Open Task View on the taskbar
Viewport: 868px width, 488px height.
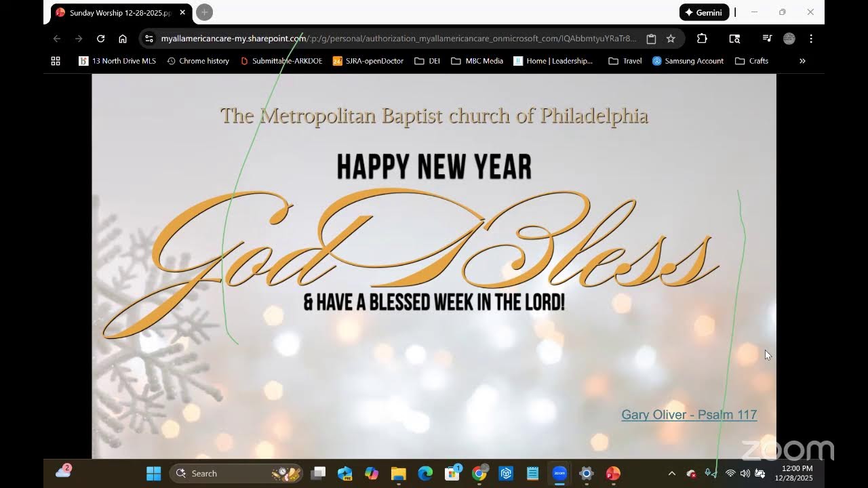[x=318, y=473]
